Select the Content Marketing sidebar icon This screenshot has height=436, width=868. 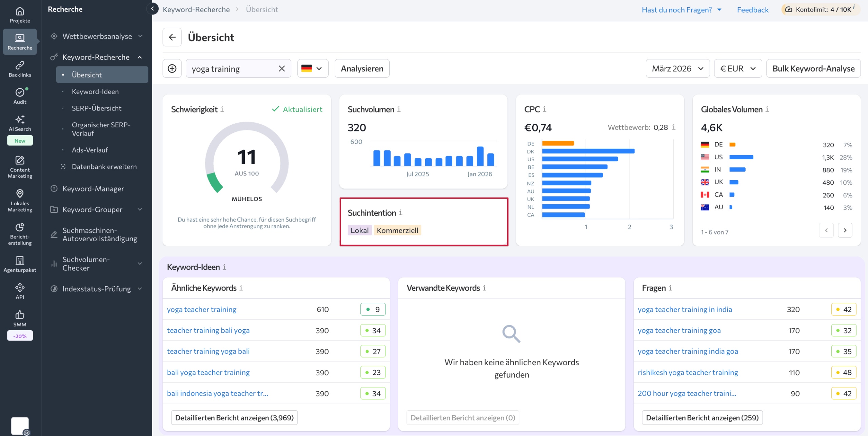coord(20,166)
